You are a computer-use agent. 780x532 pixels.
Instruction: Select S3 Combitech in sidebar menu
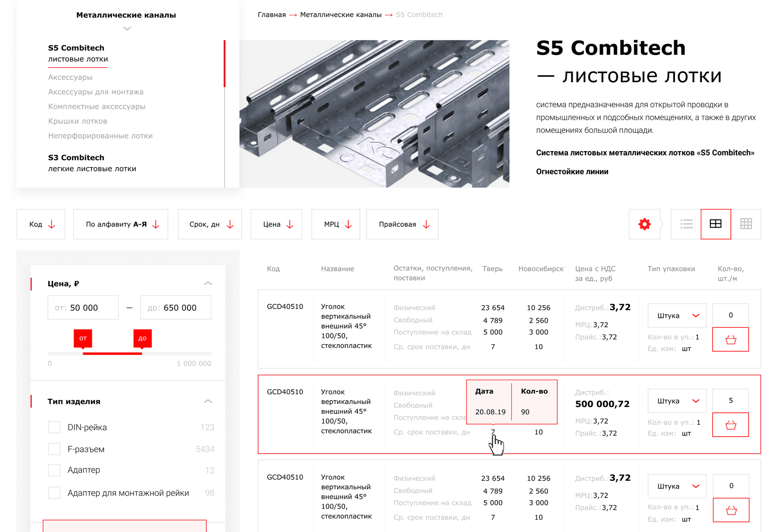click(76, 158)
